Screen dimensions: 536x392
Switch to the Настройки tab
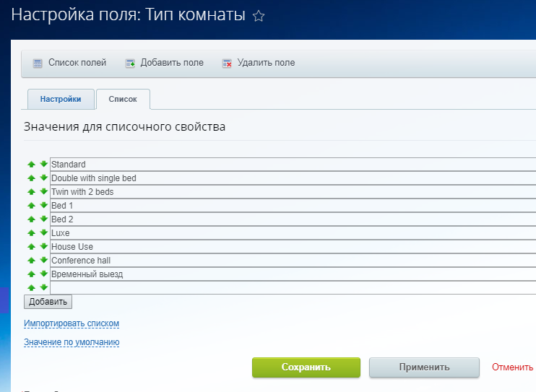pyautogui.click(x=61, y=99)
